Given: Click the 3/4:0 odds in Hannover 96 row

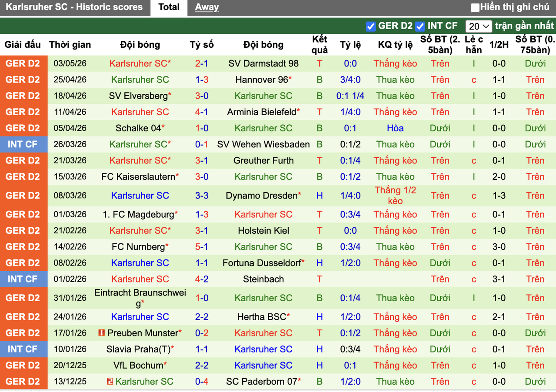Looking at the screenshot, I should click(x=350, y=80).
